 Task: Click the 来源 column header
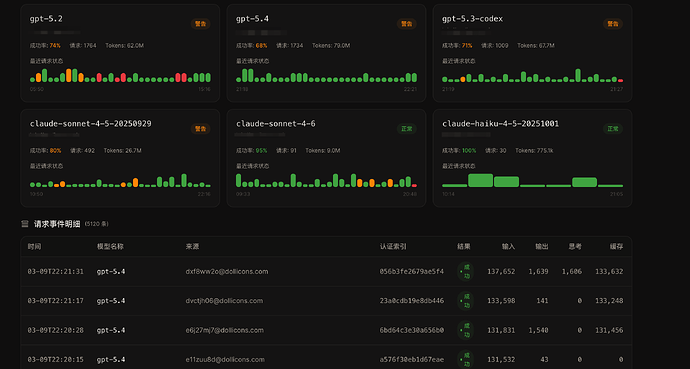192,247
